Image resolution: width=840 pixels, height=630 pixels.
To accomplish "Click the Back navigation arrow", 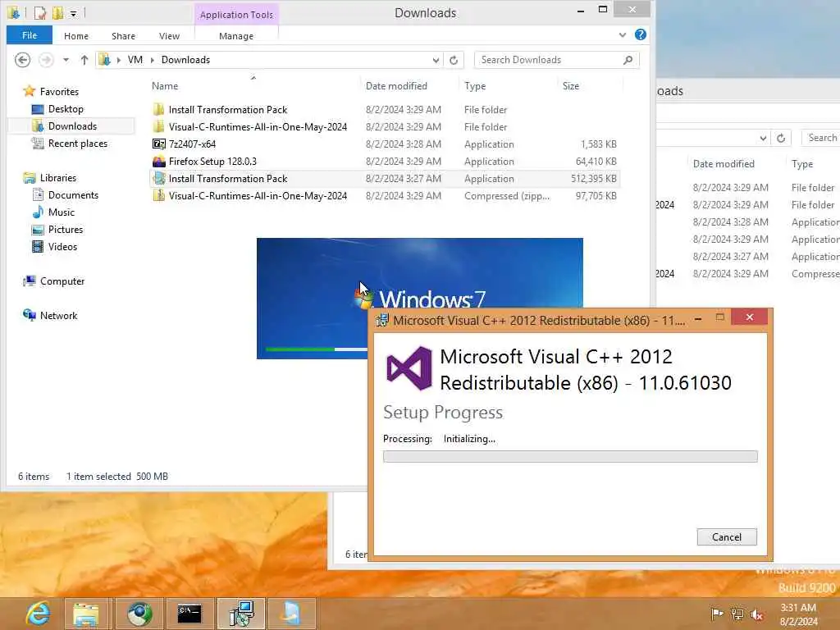I will 22,59.
